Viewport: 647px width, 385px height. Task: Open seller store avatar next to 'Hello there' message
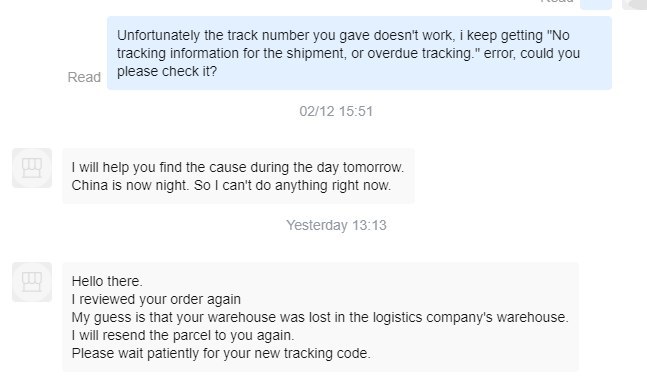click(32, 282)
